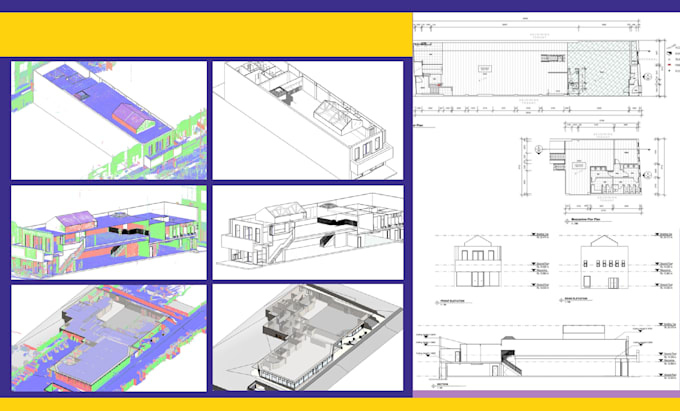
Task: Select the front elevation drawing with balcony
Action: 478,261
